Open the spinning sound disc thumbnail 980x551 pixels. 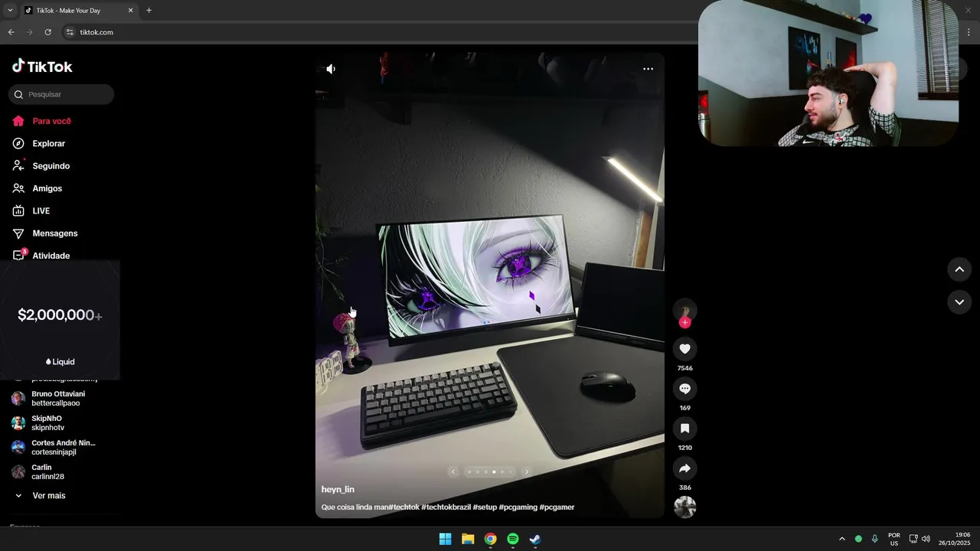tap(684, 507)
